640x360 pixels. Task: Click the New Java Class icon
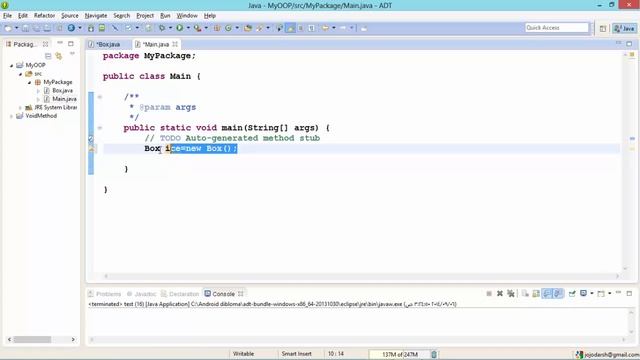[x=229, y=28]
